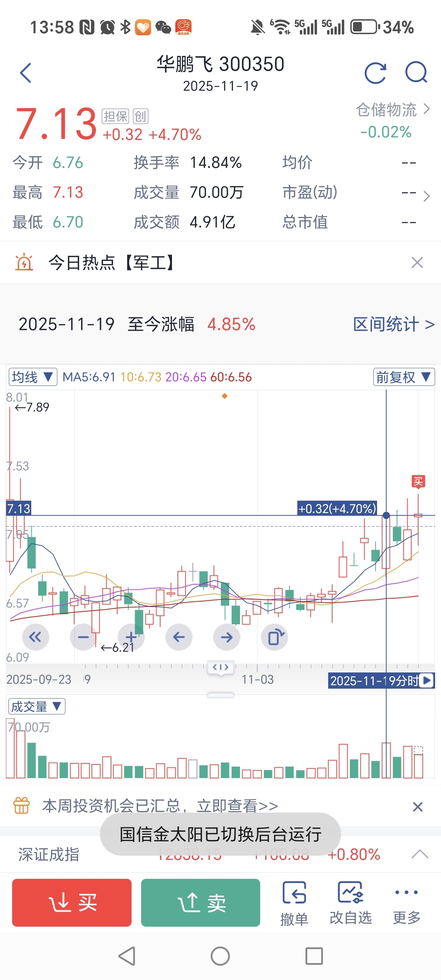
Task: Zoom in the K-line chart
Action: click(131, 637)
